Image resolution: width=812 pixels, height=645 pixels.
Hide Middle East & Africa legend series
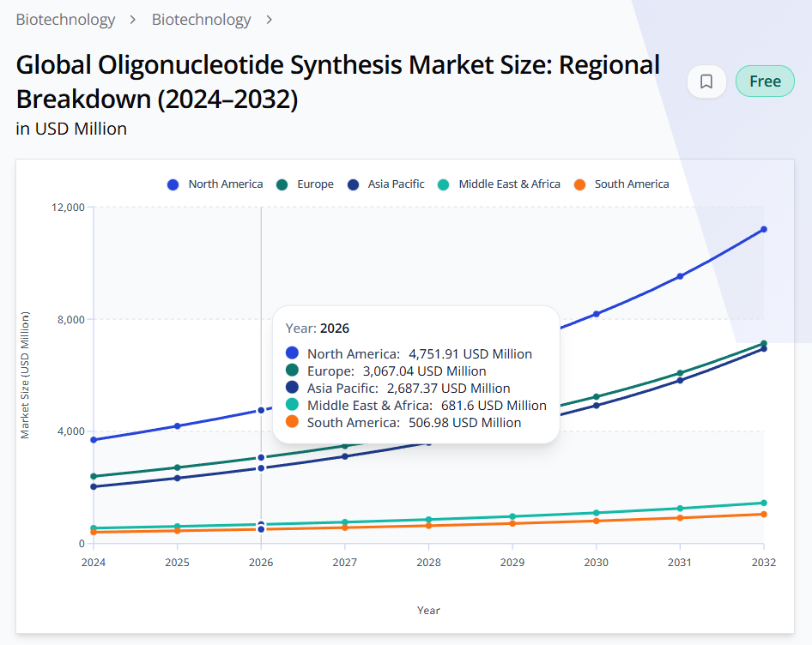pos(509,184)
